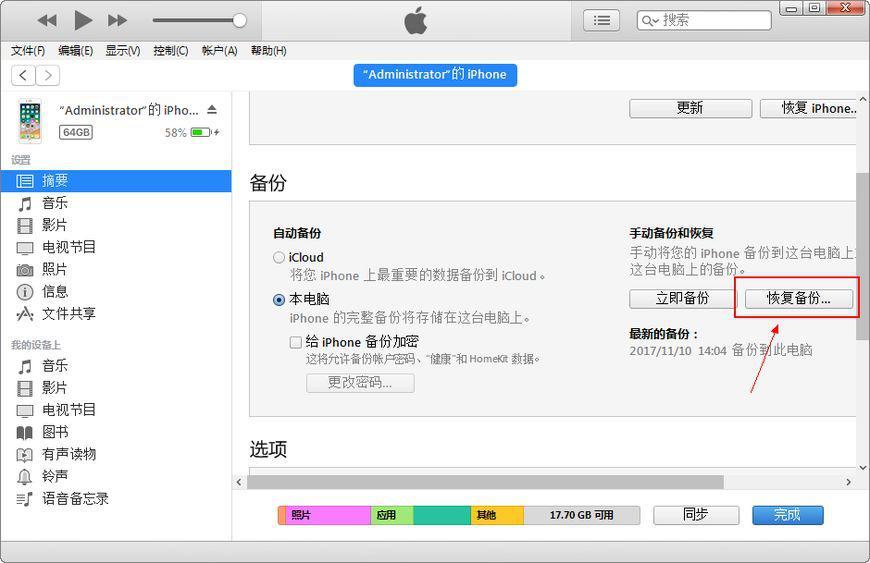Click the 立即备份 button
The image size is (870, 563).
click(682, 298)
